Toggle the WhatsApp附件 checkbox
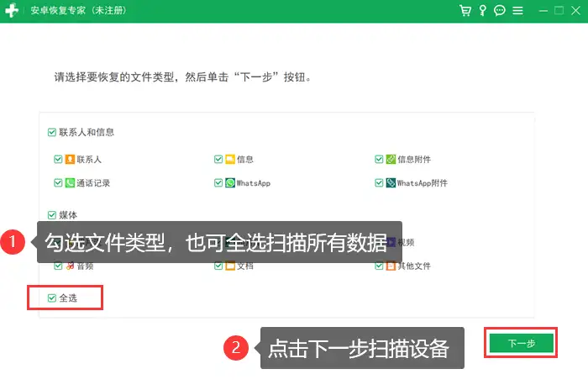Viewport: 588px width, 390px height. pyautogui.click(x=379, y=182)
